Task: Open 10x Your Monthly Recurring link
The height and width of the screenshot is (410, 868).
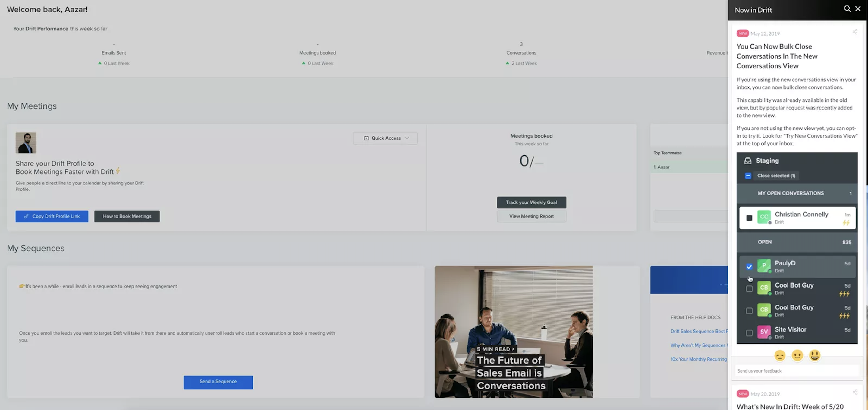Action: click(699, 359)
